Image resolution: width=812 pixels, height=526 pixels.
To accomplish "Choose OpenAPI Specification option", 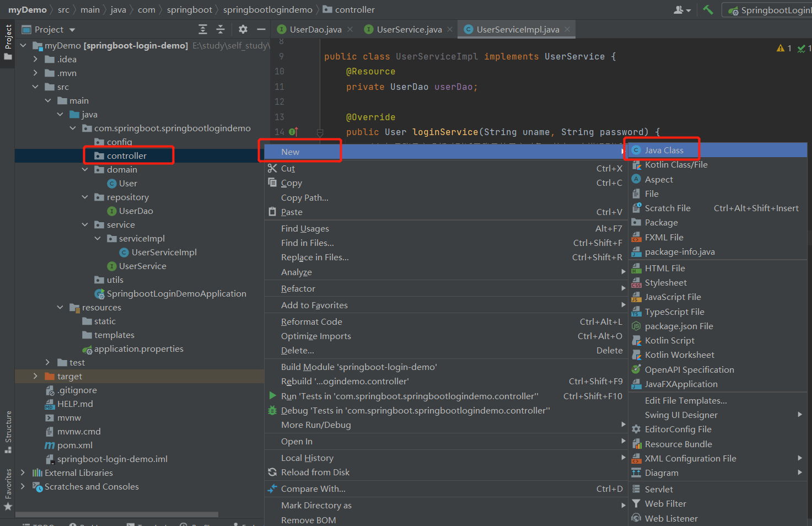I will point(718,369).
